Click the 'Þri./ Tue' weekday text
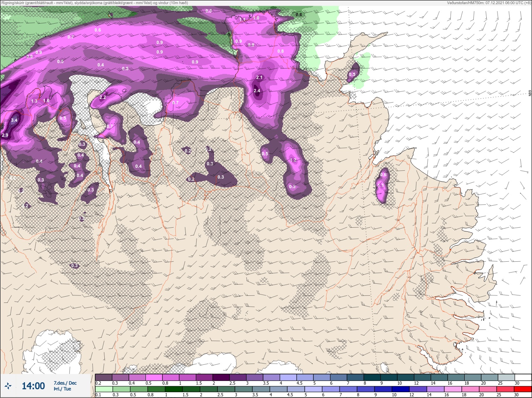532x398 pixels. (x=62, y=389)
